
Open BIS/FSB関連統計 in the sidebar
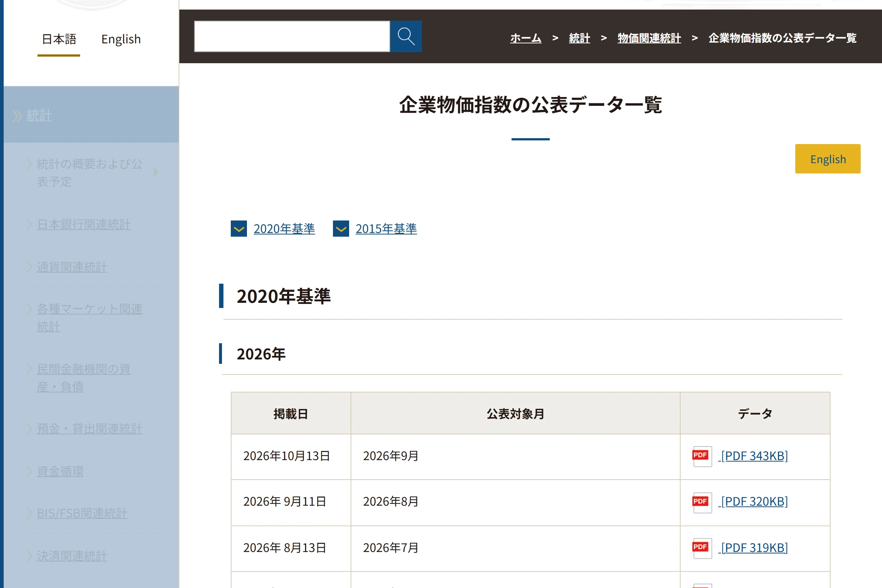point(82,513)
